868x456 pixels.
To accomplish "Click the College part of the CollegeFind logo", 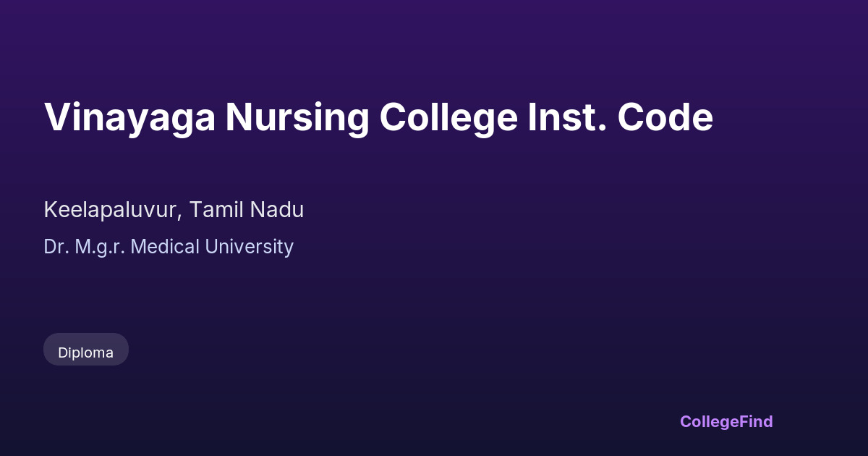I will [709, 421].
